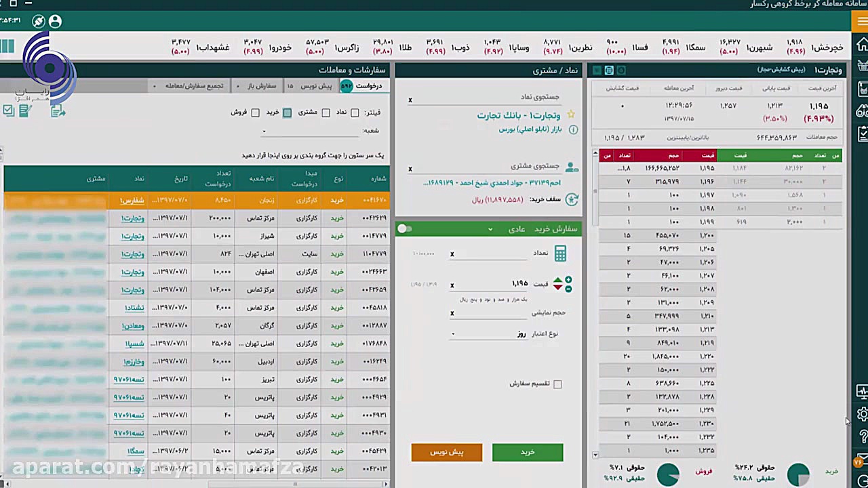The width and height of the screenshot is (868, 488).
Task: Open the help question mark icon
Action: pos(863,436)
